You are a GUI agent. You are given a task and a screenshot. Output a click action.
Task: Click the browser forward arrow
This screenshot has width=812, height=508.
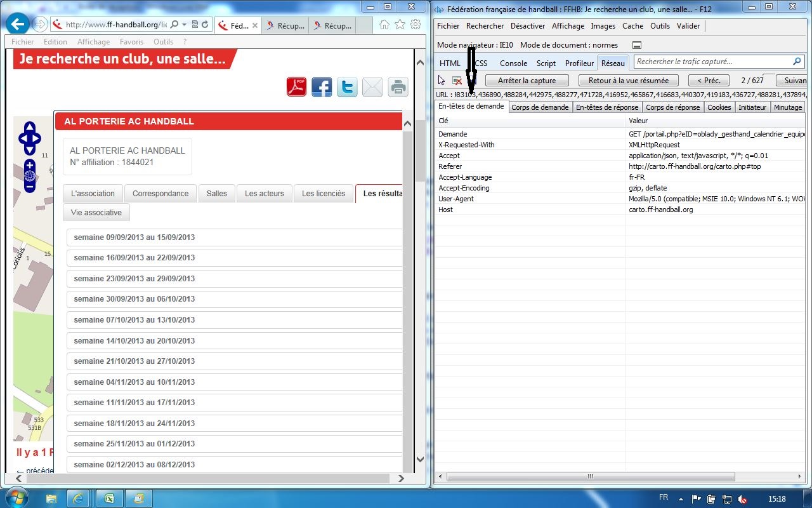40,25
